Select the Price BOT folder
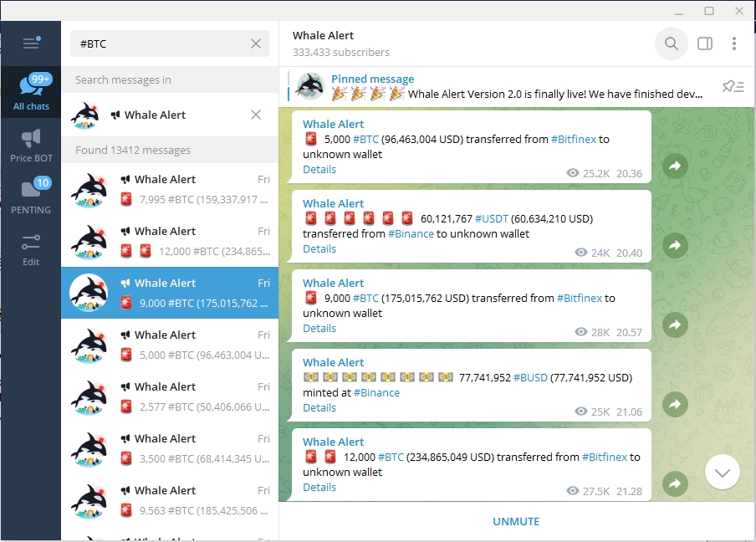Viewport: 756px width, 542px height. (31, 144)
